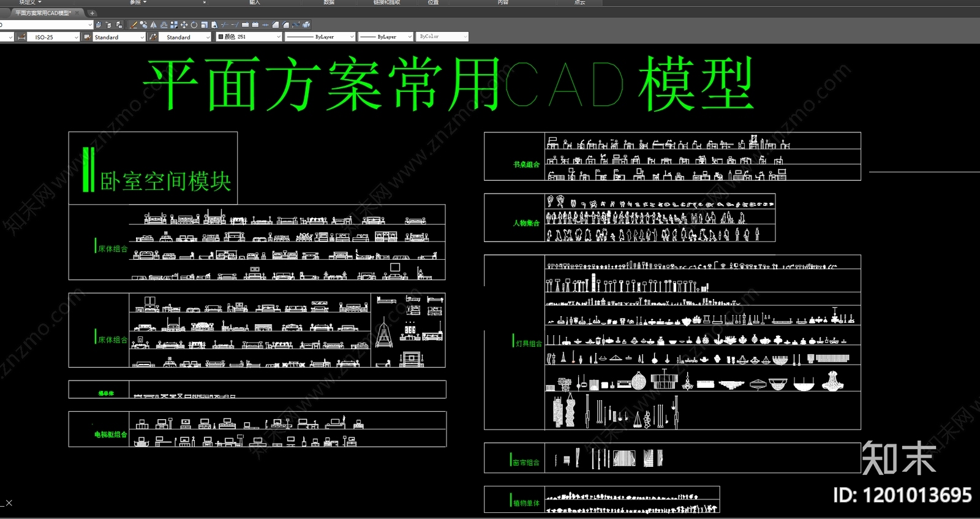Select the 电视柜组合 label
The height and width of the screenshot is (519, 980).
[x=111, y=434]
